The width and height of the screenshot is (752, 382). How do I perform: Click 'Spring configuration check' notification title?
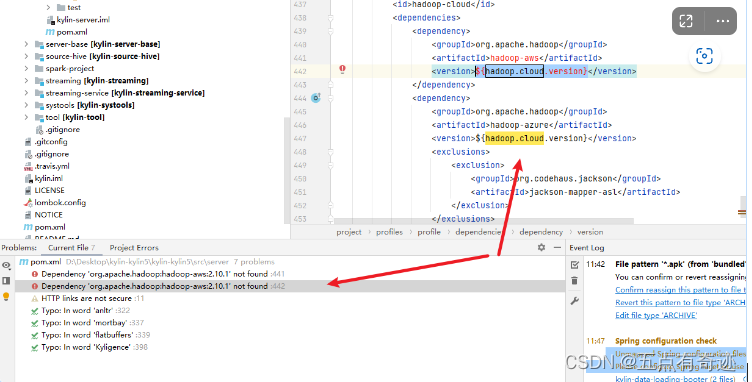[x=666, y=341]
